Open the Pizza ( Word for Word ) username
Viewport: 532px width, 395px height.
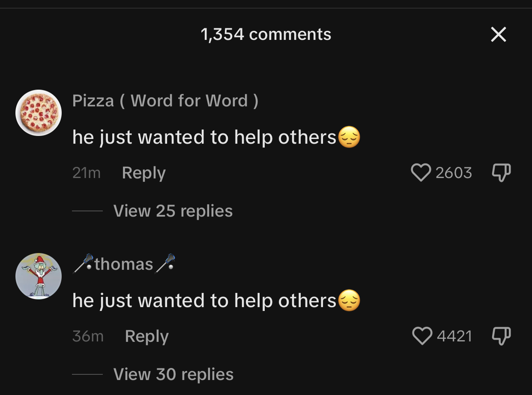(165, 101)
